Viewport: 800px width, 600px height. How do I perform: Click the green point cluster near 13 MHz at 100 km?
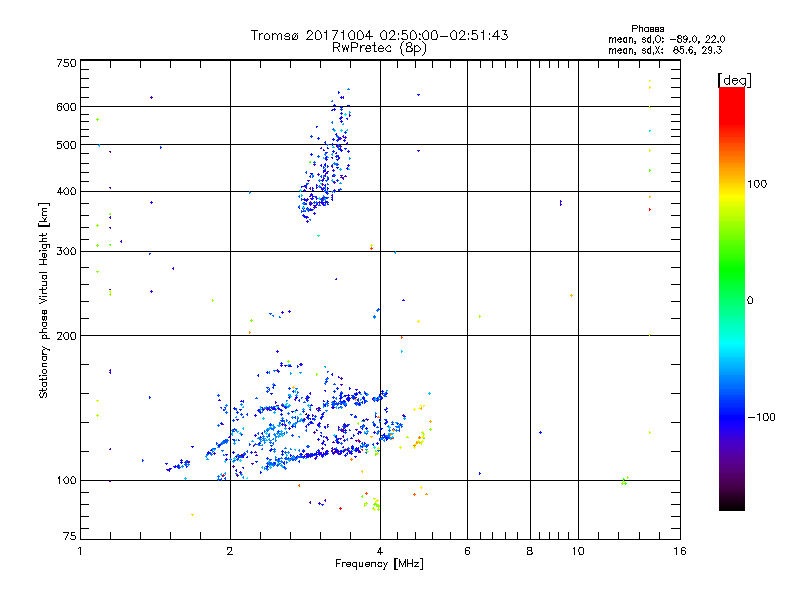[624, 481]
